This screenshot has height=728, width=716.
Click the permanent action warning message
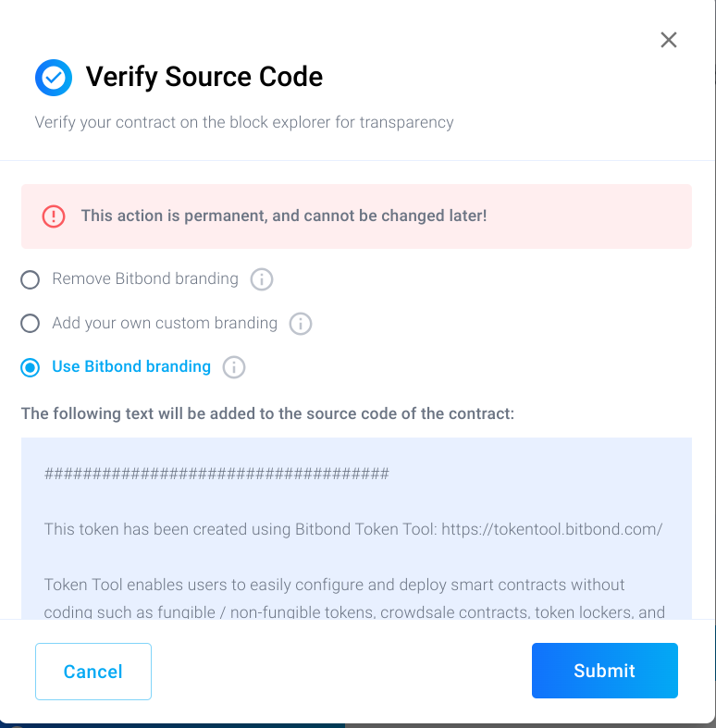pyautogui.click(x=283, y=216)
